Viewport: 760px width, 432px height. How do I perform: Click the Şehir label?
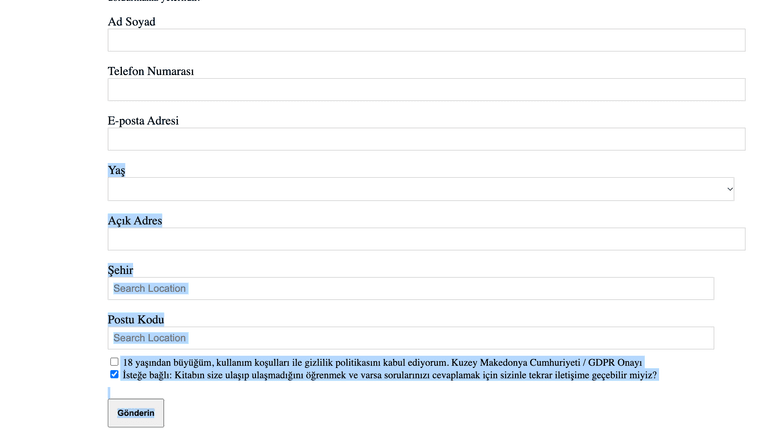click(x=120, y=270)
